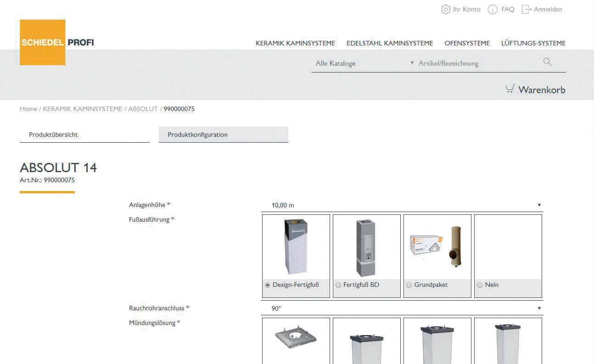This screenshot has width=594, height=364.
Task: Click the Artikel/Bezeichnung search field
Action: click(477, 63)
